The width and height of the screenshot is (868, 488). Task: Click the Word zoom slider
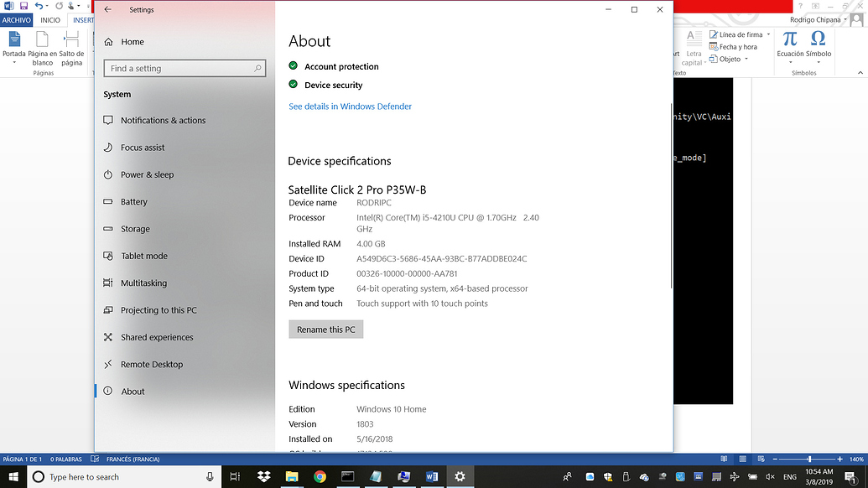(x=809, y=459)
